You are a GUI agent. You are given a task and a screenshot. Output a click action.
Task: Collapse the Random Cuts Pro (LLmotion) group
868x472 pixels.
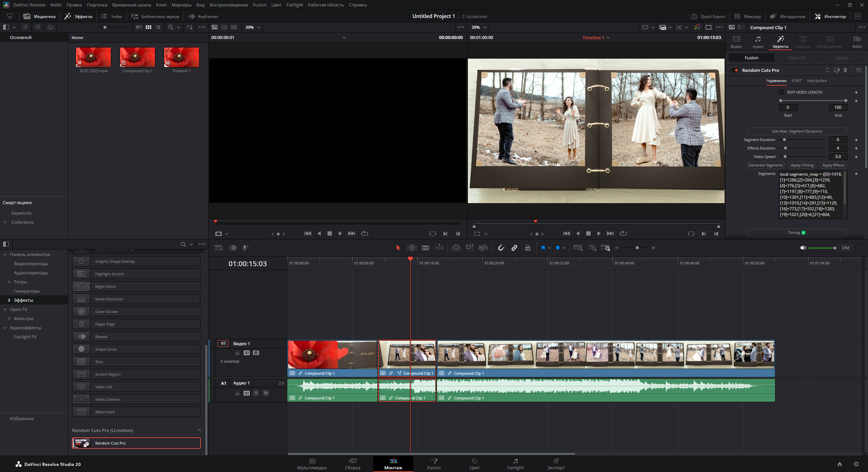199,430
